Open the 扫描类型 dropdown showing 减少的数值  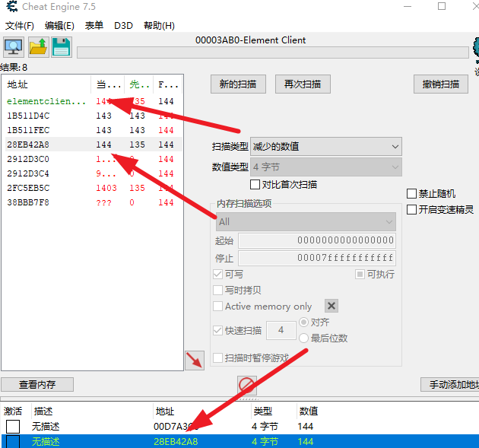click(x=326, y=147)
